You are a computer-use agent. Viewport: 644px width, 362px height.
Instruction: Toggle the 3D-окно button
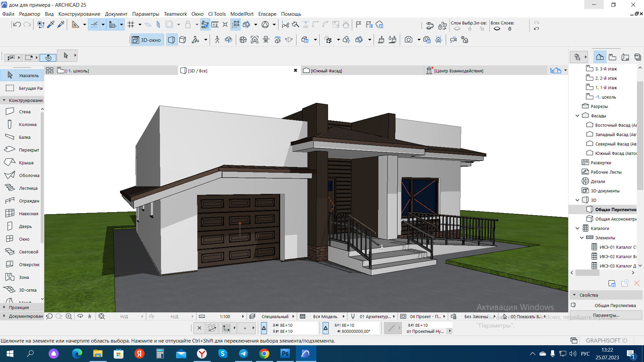(x=147, y=40)
